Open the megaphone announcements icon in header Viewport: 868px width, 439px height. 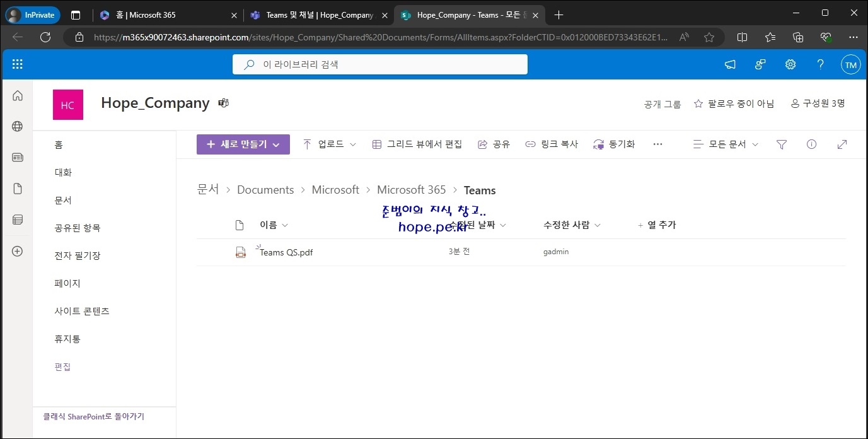[730, 64]
